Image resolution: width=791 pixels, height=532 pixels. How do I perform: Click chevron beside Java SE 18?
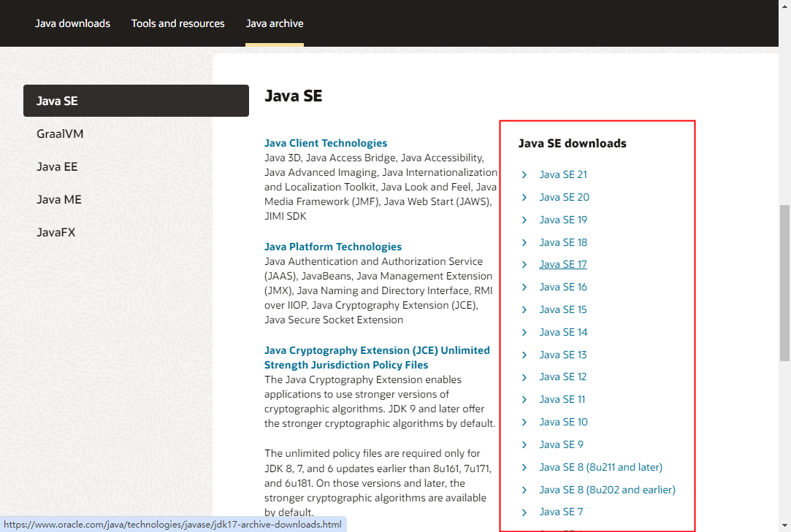pyautogui.click(x=524, y=242)
